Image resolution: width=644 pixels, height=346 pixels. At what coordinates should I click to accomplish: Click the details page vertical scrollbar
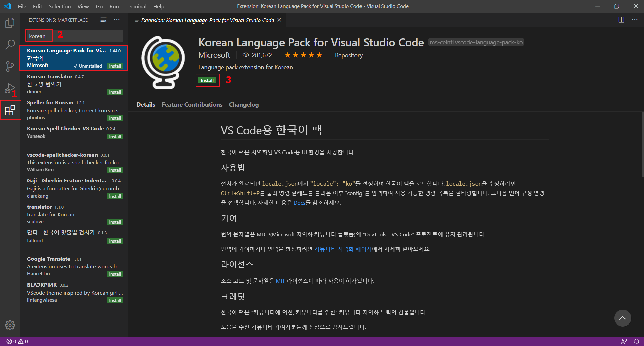642,144
